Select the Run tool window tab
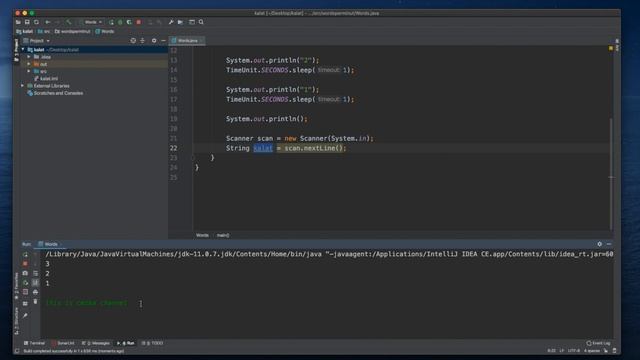This screenshot has width=640, height=360. [126, 343]
